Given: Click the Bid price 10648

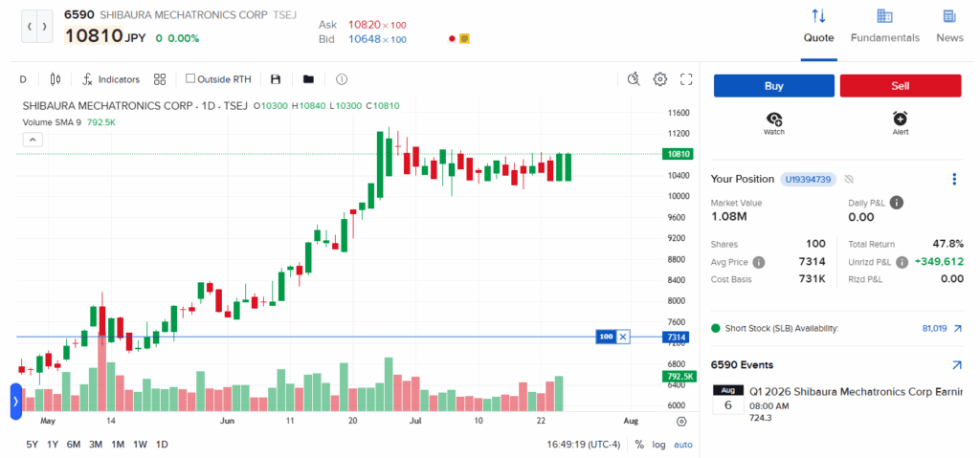Looking at the screenshot, I should coord(364,39).
